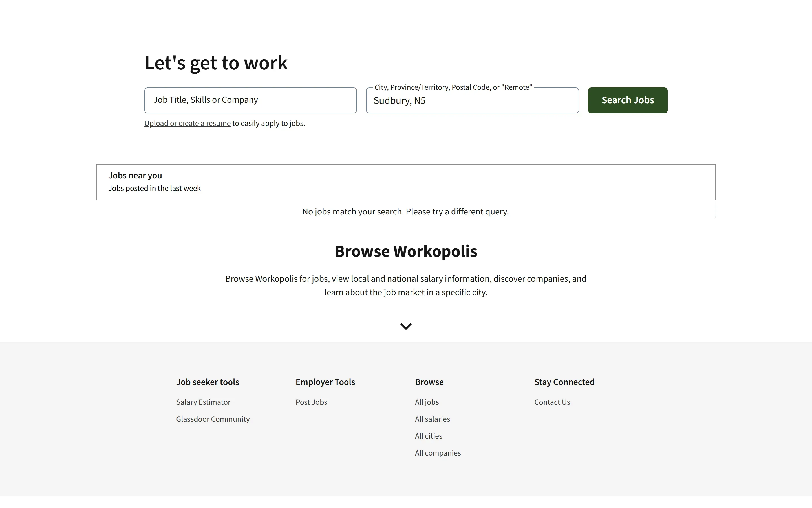The width and height of the screenshot is (812, 508).
Task: Visit the Glassdoor Community link
Action: coord(213,419)
